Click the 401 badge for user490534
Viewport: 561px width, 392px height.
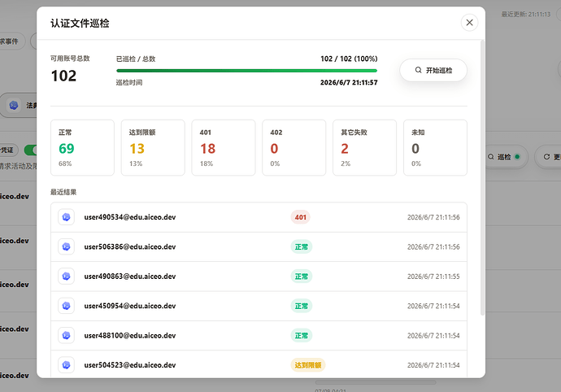click(300, 217)
